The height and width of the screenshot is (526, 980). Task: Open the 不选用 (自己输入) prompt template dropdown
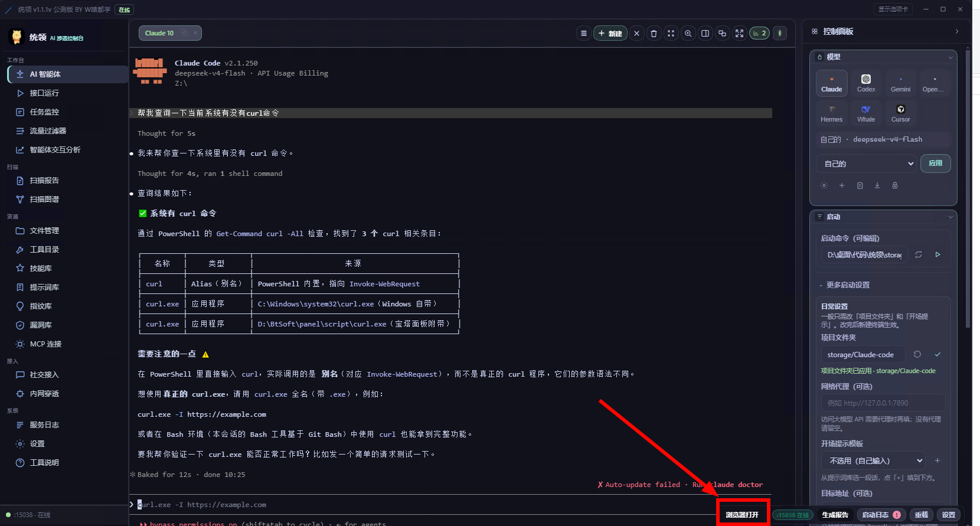click(x=874, y=460)
